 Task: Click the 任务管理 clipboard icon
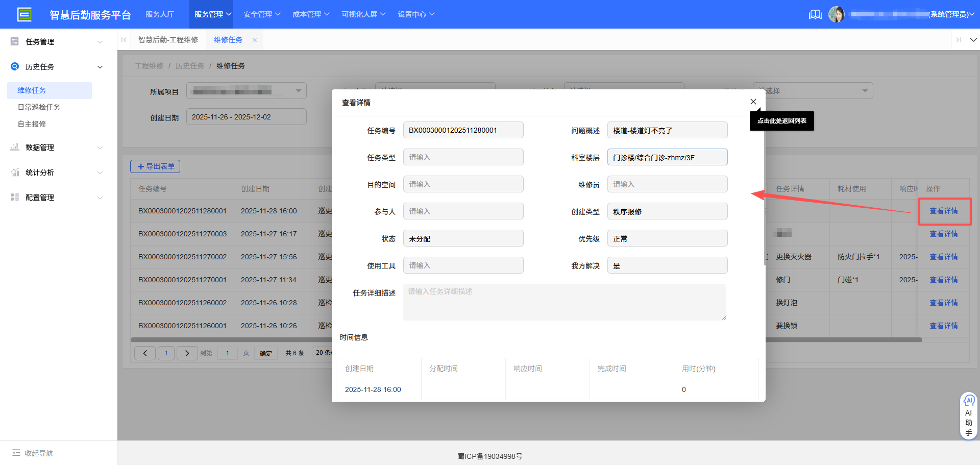(14, 41)
